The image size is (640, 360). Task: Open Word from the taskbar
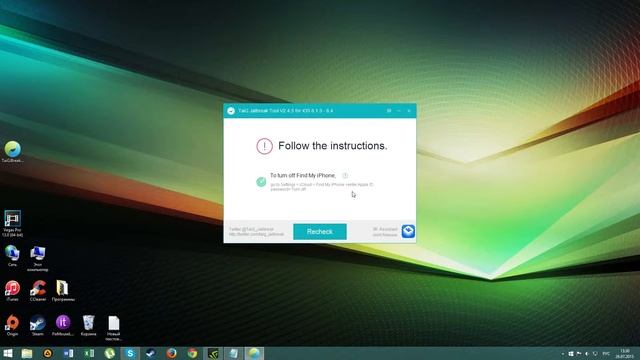(x=68, y=353)
